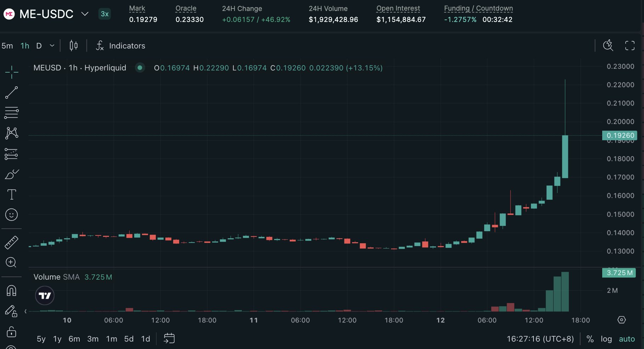
Task: Set the date range to 1d
Action: point(146,339)
